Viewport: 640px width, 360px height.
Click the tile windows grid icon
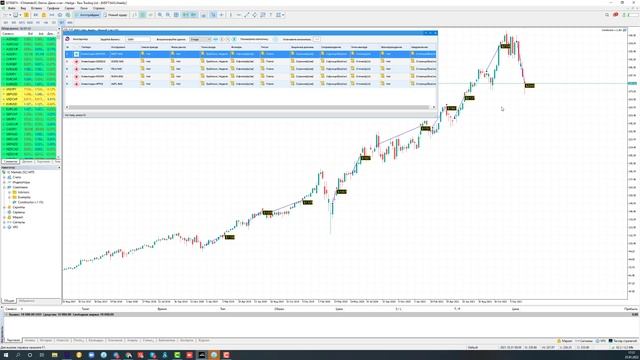176,15
